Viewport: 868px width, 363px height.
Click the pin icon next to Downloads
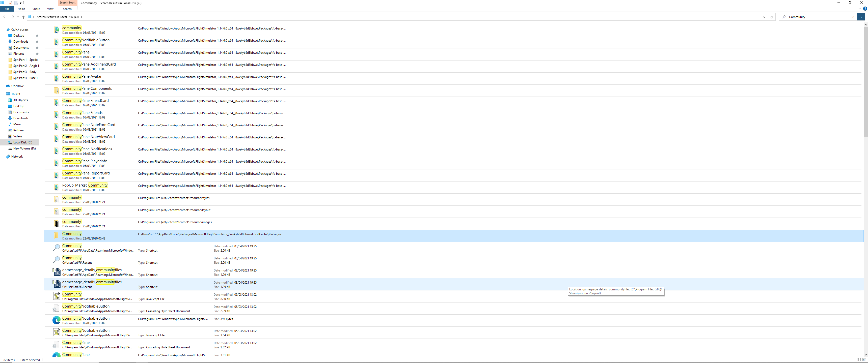coord(37,42)
